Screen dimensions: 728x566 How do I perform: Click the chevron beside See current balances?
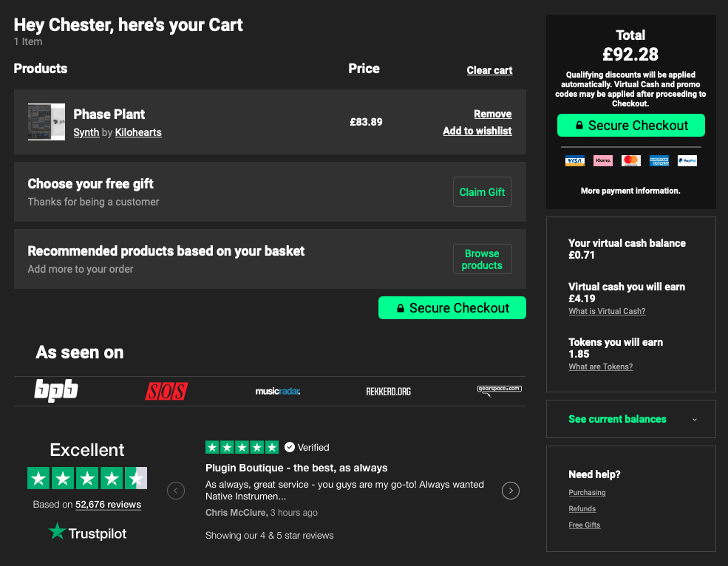click(695, 419)
